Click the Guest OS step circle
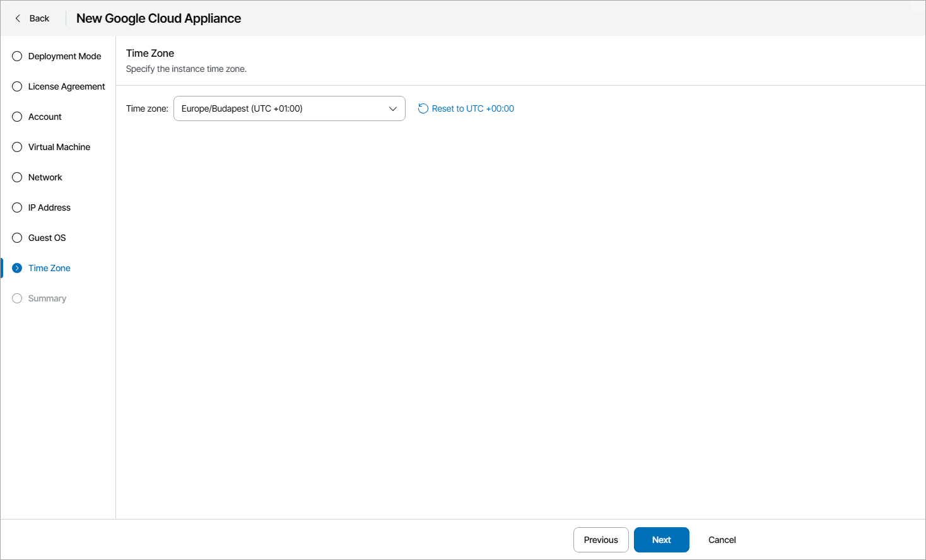Screen dimensions: 926x560 coord(17,238)
